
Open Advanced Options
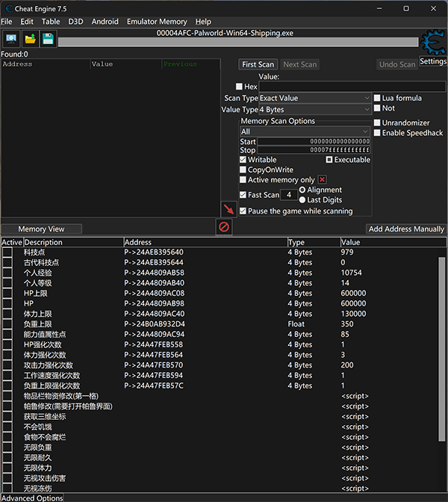(32, 498)
